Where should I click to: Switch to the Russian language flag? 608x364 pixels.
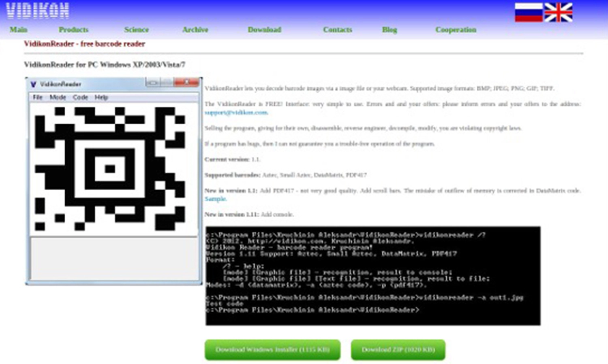pos(529,12)
